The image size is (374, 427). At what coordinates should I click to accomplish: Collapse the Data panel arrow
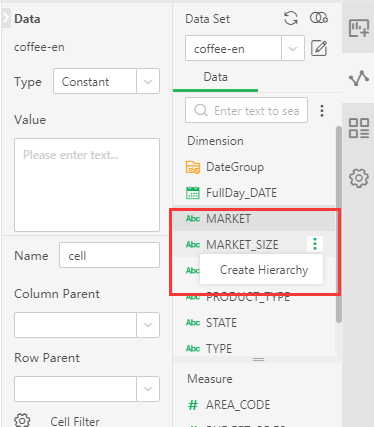coord(6,18)
